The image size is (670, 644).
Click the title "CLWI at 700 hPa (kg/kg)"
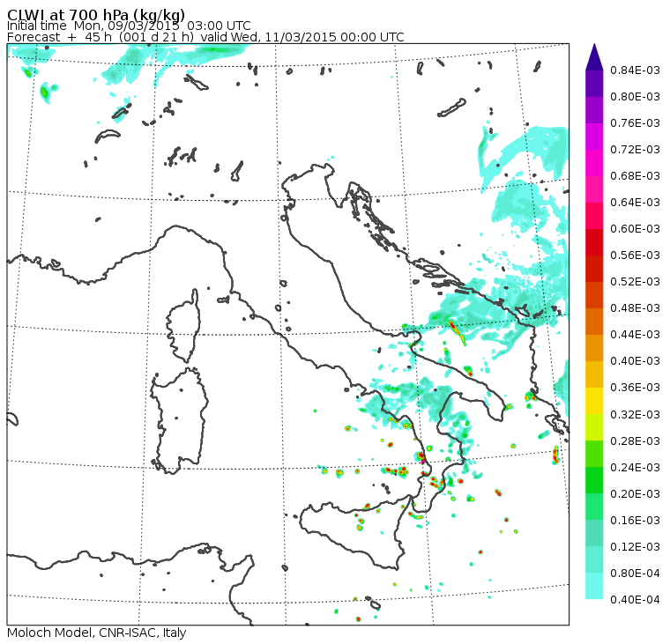coord(96,14)
